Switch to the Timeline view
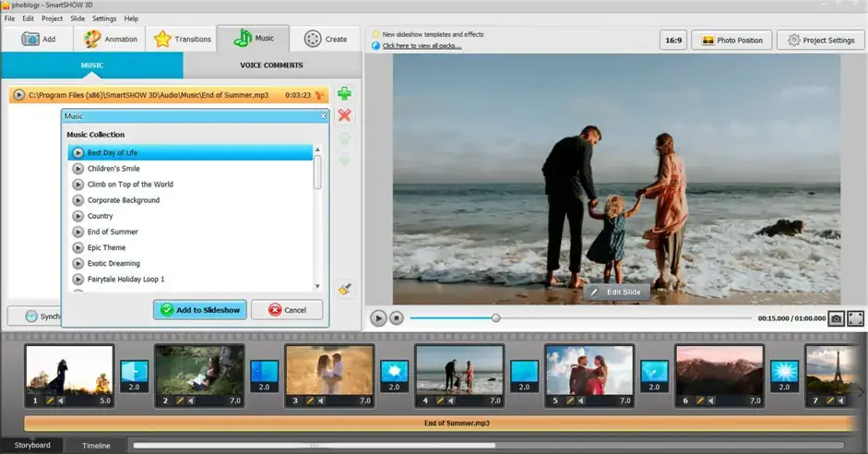This screenshot has height=454, width=868. click(96, 446)
